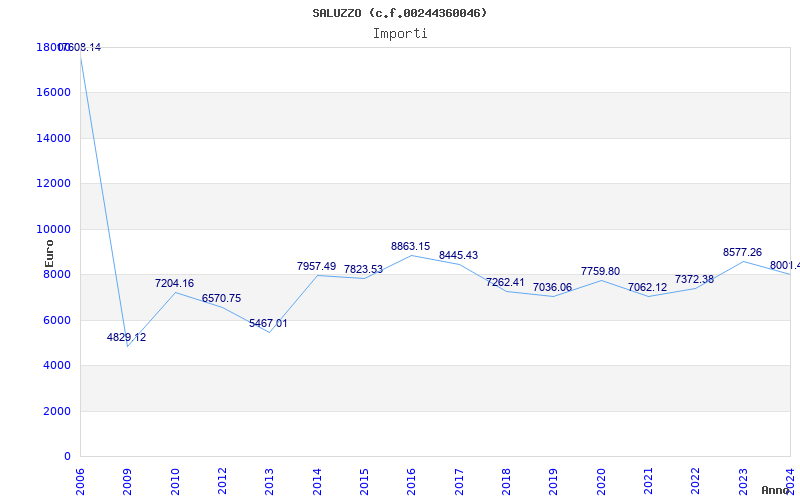The width and height of the screenshot is (800, 500).
Task: Click the x-axis year label 2016
Action: point(411,482)
